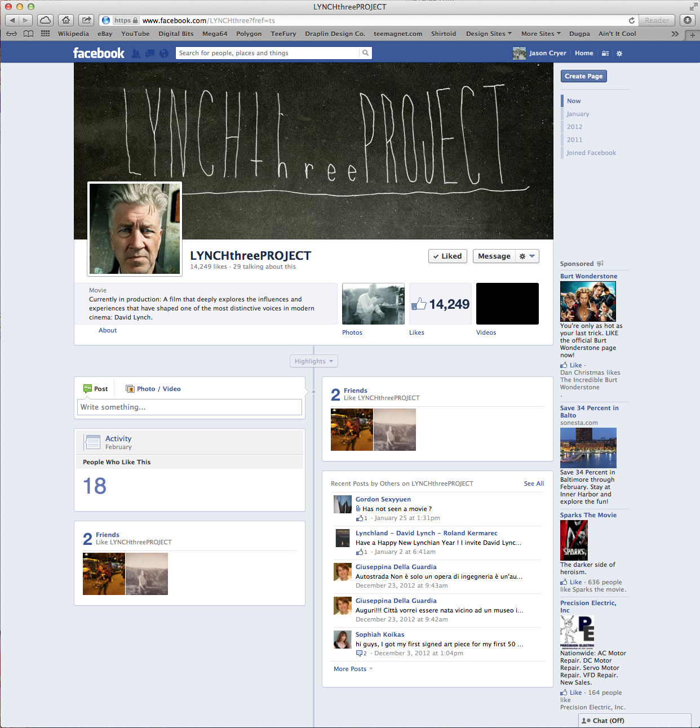This screenshot has width=700, height=728.
Task: Switch to the Post composer tab
Action: pyautogui.click(x=95, y=389)
